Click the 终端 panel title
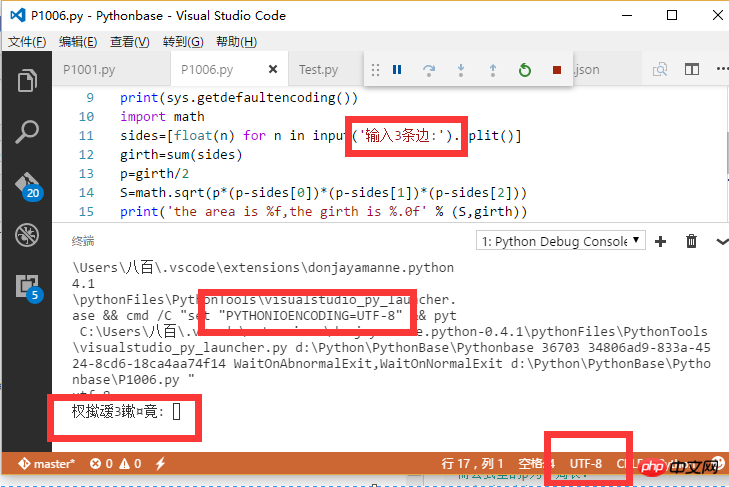This screenshot has width=729, height=487. pyautogui.click(x=83, y=241)
